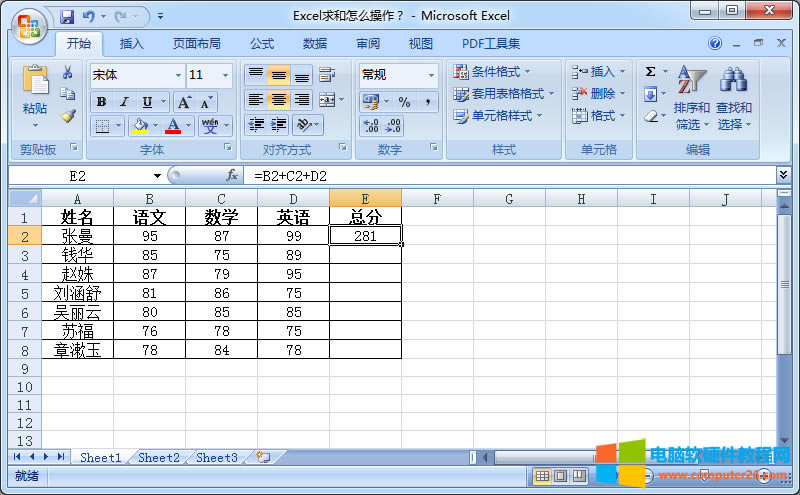
Task: Go to the 视图 tab
Action: click(x=420, y=44)
